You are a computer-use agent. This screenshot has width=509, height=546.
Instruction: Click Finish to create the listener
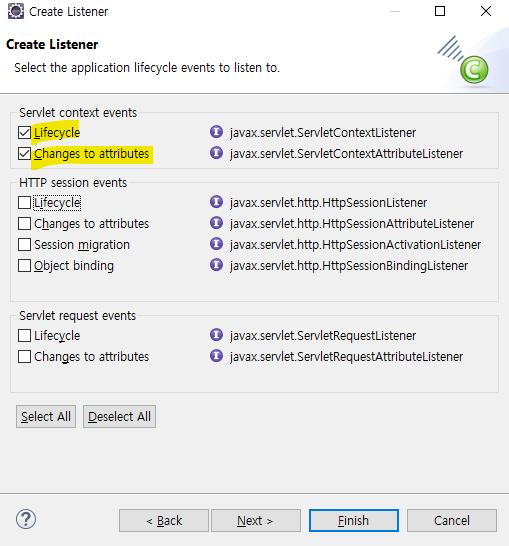coord(354,521)
